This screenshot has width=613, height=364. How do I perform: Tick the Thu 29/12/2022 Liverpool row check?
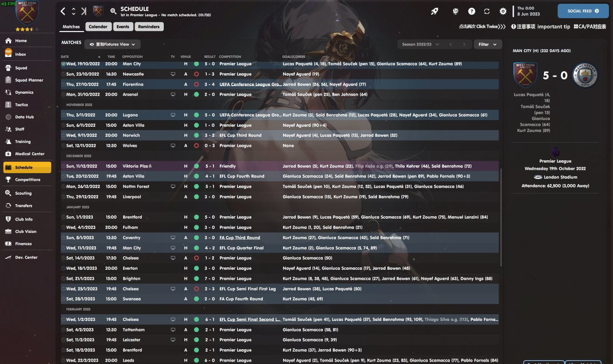pos(63,197)
